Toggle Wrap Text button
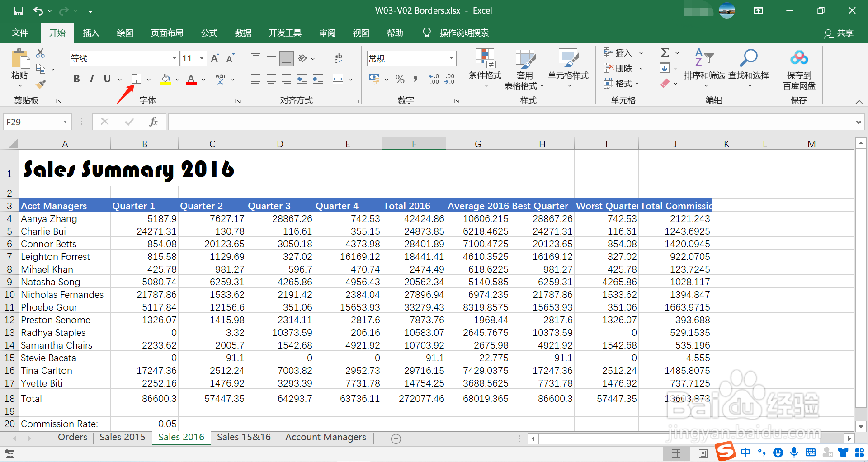Screen dimensions: 868x462 (338, 58)
